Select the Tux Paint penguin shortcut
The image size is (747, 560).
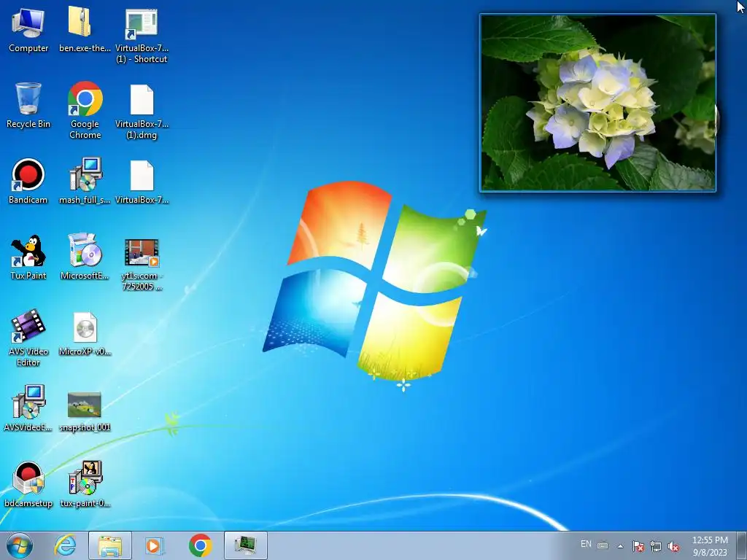coord(28,257)
